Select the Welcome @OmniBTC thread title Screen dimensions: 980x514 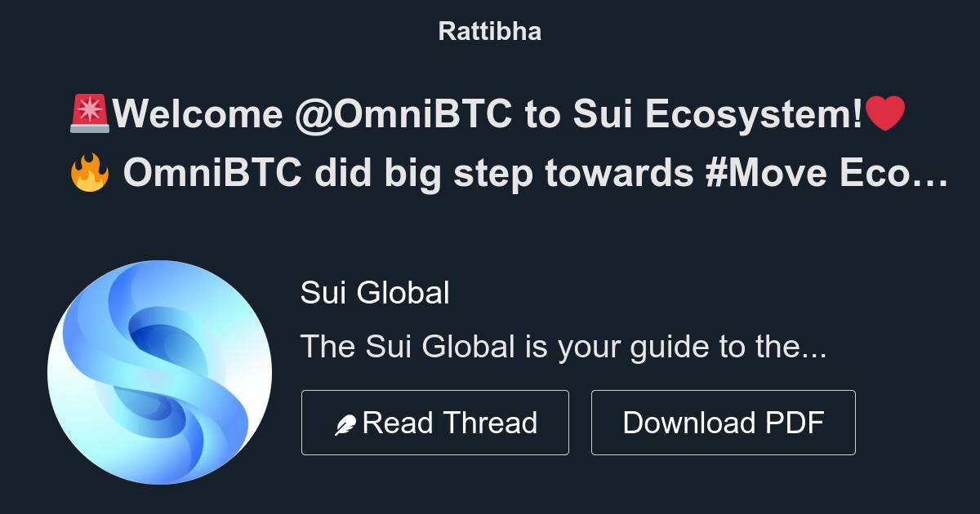[490, 114]
